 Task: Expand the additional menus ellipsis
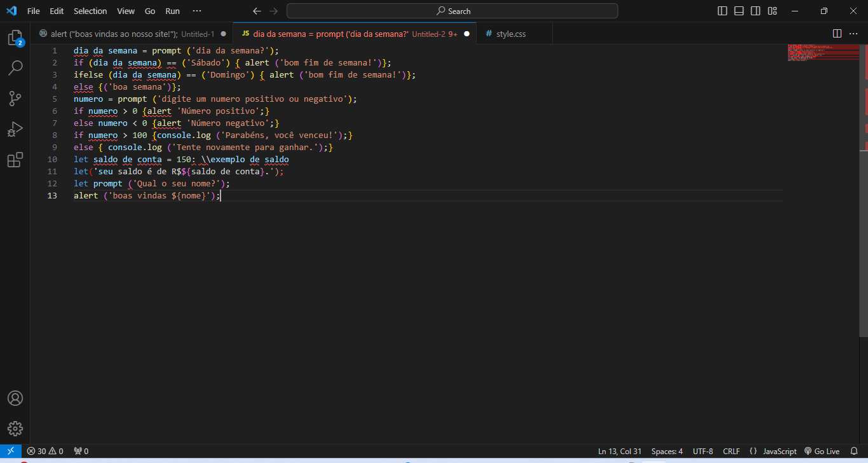pyautogui.click(x=197, y=11)
